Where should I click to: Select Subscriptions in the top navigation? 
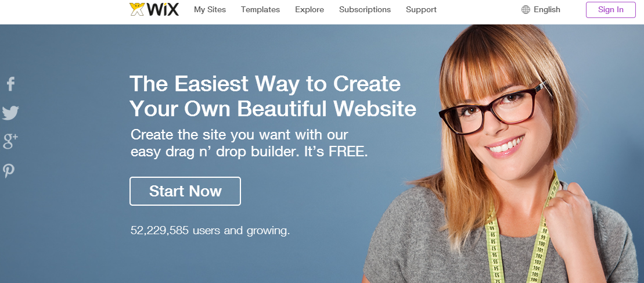pyautogui.click(x=365, y=9)
